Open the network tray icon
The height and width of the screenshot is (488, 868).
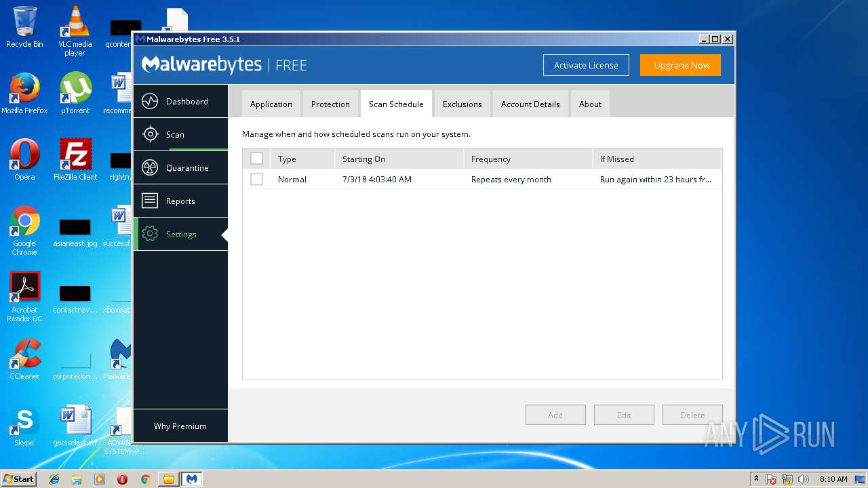(787, 479)
